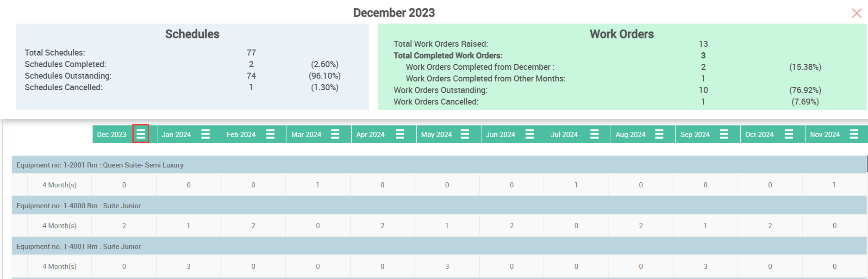The width and height of the screenshot is (868, 279).
Task: Click Mar-2024 value 1 for equipment 1-2001
Action: [318, 185]
